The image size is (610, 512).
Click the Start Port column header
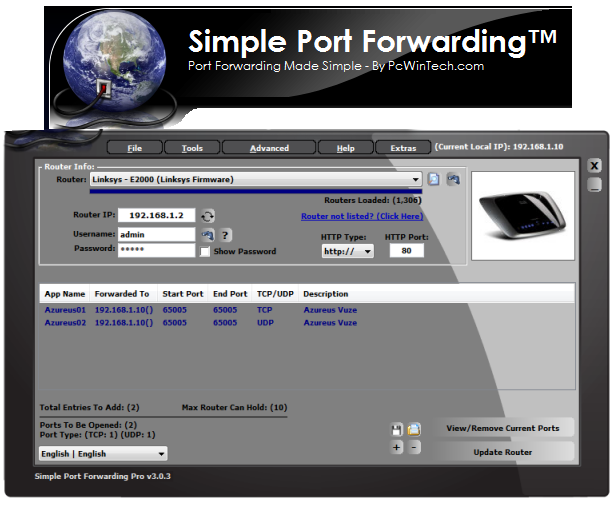pyautogui.click(x=182, y=294)
